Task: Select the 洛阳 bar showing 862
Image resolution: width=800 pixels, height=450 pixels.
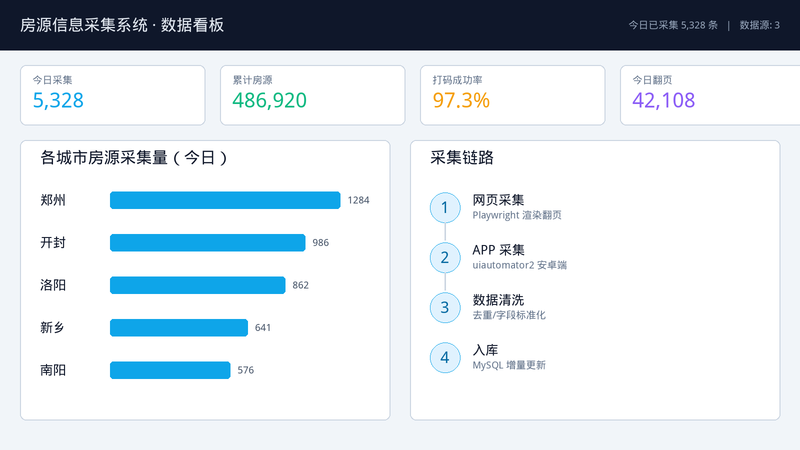Action: coord(197,285)
